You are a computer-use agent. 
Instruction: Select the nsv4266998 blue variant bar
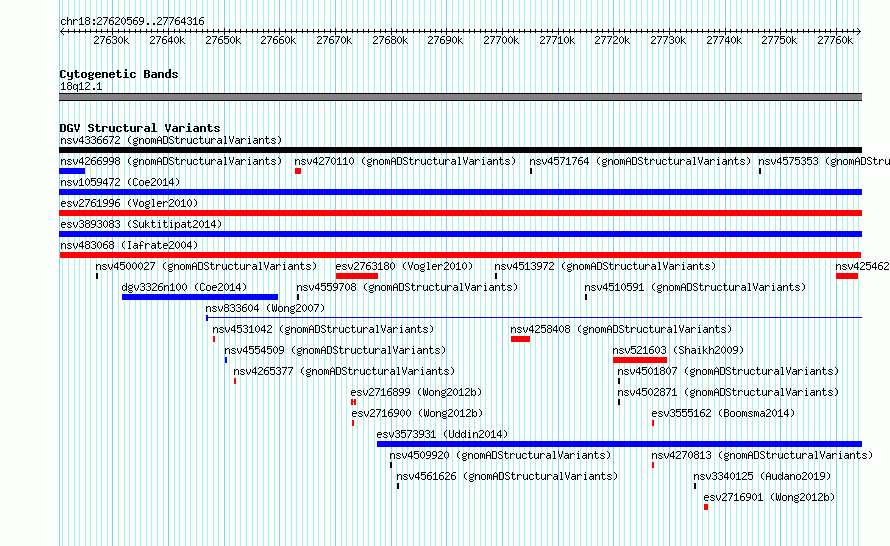[72, 171]
